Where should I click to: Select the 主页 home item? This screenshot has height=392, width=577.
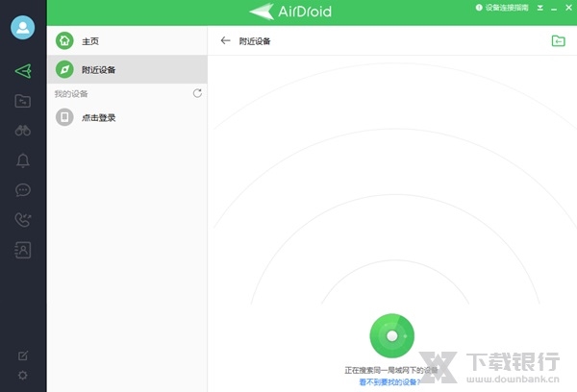127,40
